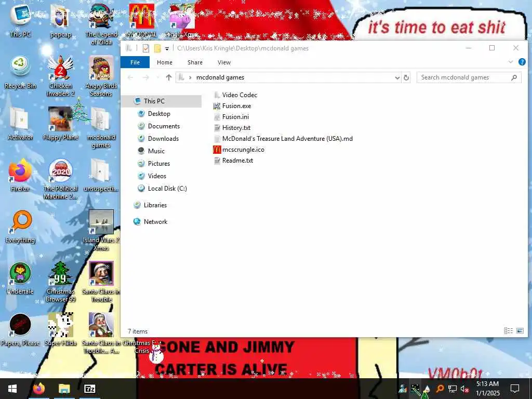
Task: Switch to details view layout
Action: (508, 331)
